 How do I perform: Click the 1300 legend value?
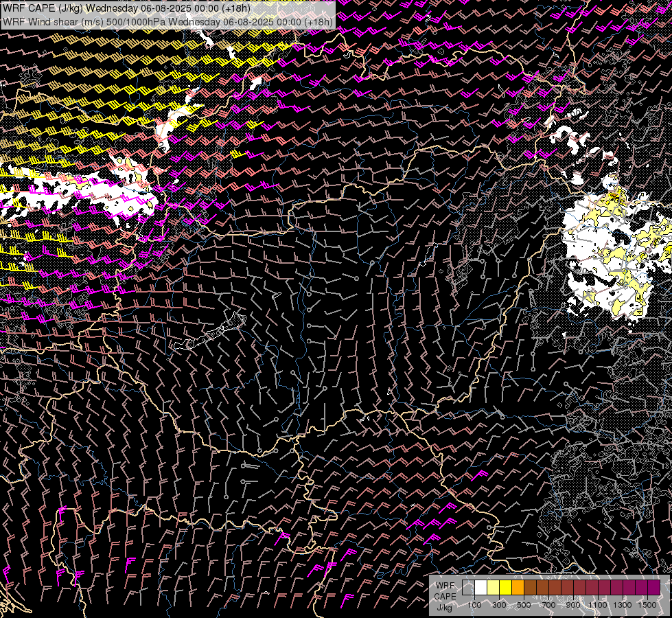623,605
